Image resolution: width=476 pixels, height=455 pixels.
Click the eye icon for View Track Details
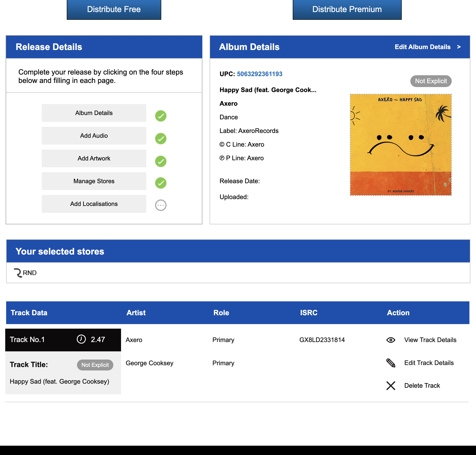[x=390, y=340]
